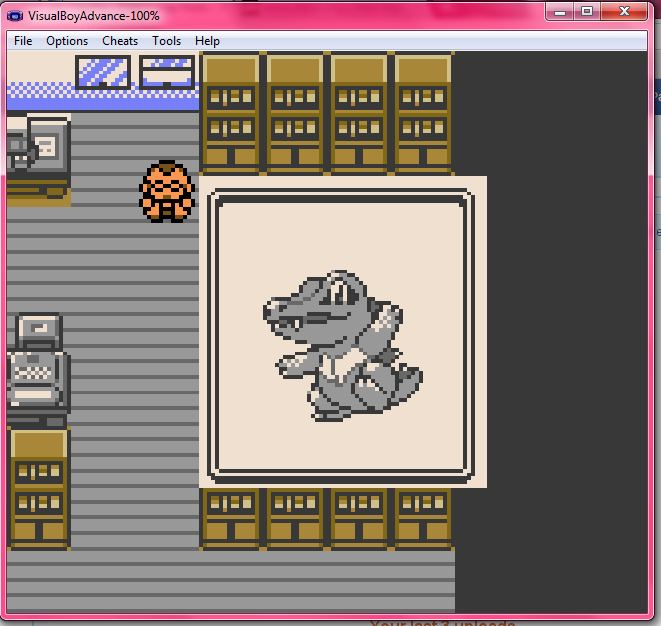Select the leftmost bookshelf in top row
The image size is (661, 626).
[x=231, y=113]
